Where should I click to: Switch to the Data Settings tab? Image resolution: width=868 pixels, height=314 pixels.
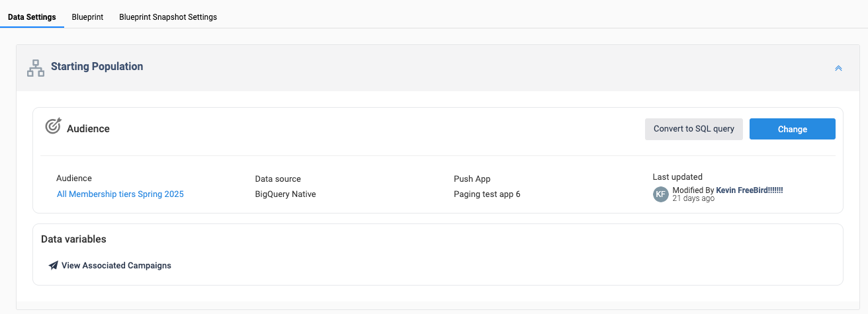[x=32, y=17]
